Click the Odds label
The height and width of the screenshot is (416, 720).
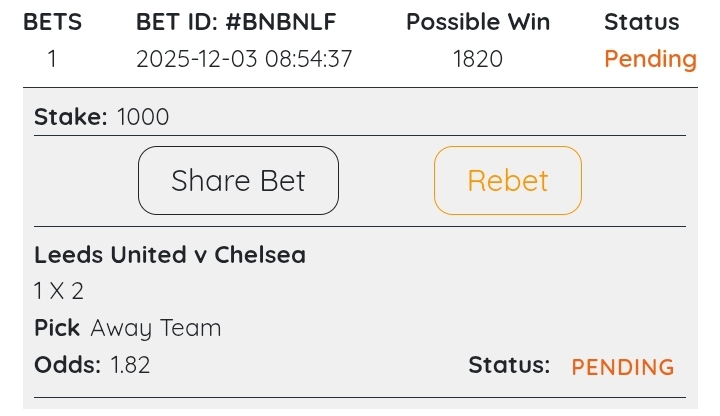67,365
